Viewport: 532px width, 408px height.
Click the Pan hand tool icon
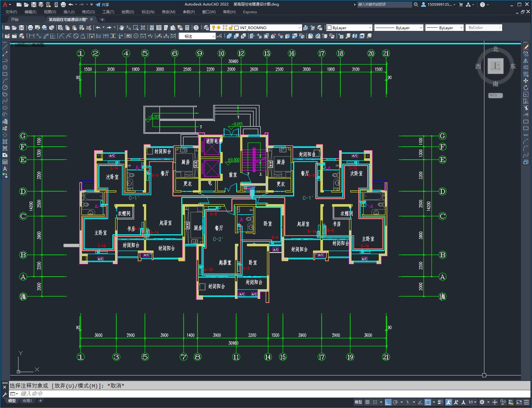pos(122,28)
